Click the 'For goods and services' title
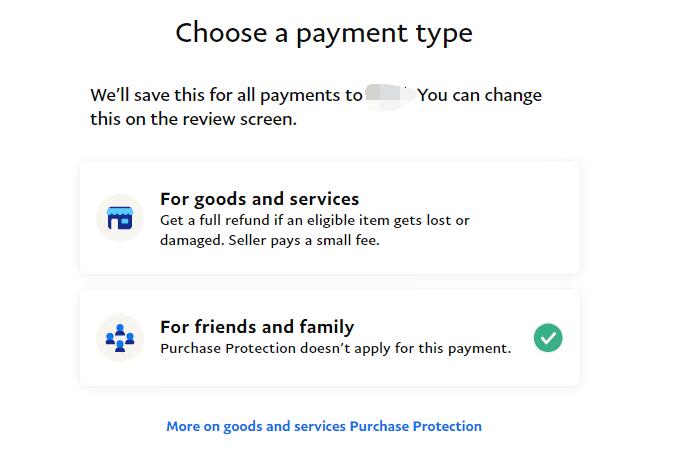This screenshot has width=674, height=474. click(260, 199)
